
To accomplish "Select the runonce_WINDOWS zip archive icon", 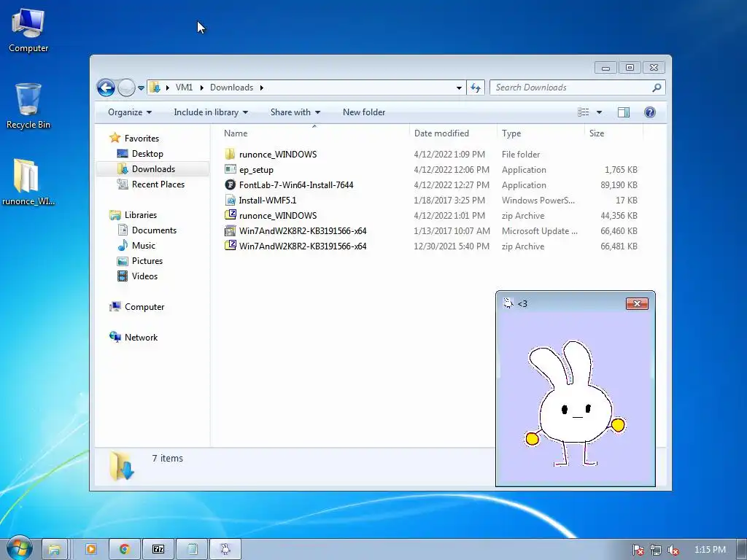I will [230, 215].
